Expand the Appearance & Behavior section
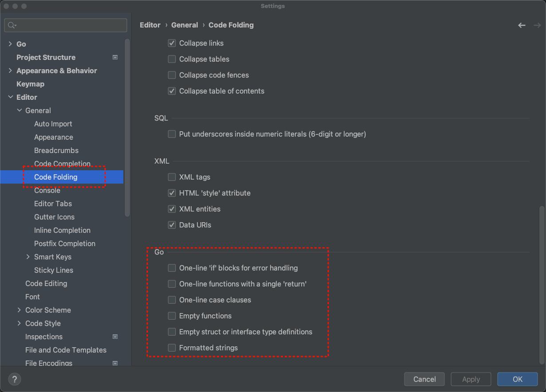This screenshot has width=546, height=392. pyautogui.click(x=10, y=71)
